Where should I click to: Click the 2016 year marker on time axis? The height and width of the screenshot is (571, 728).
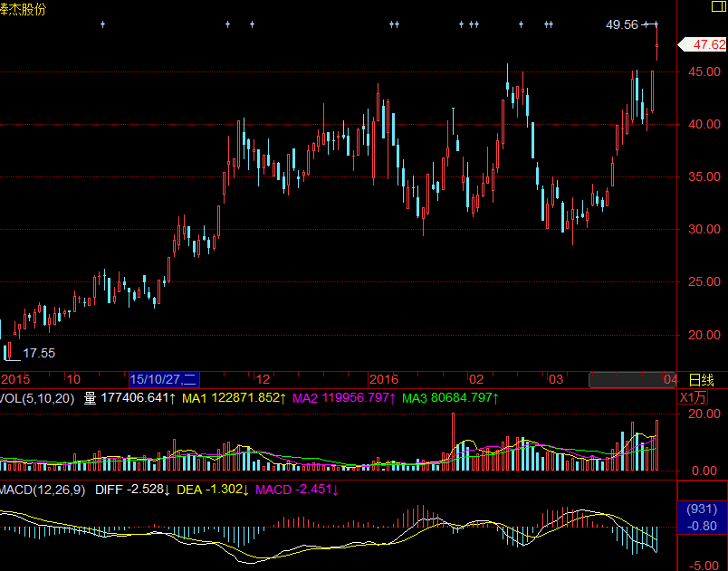pos(384,379)
